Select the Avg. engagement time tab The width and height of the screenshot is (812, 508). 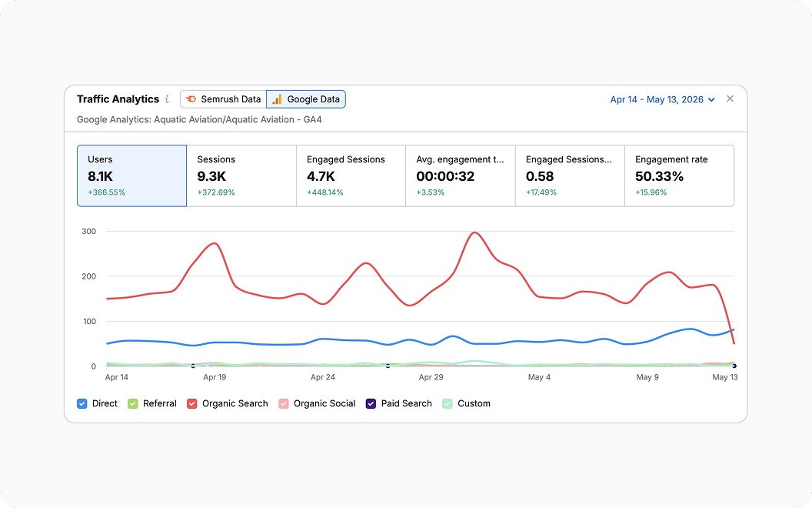click(461, 175)
